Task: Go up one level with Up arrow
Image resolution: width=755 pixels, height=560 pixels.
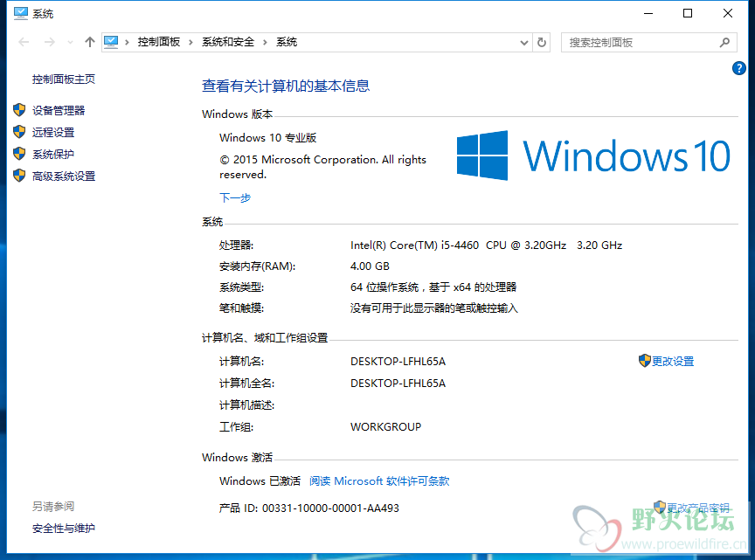Action: pyautogui.click(x=89, y=43)
